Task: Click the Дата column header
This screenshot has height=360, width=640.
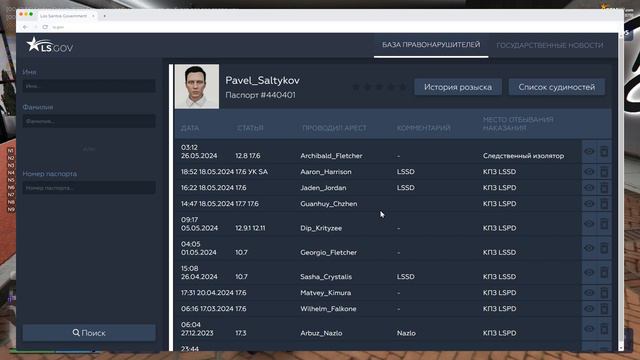Action: (190, 128)
